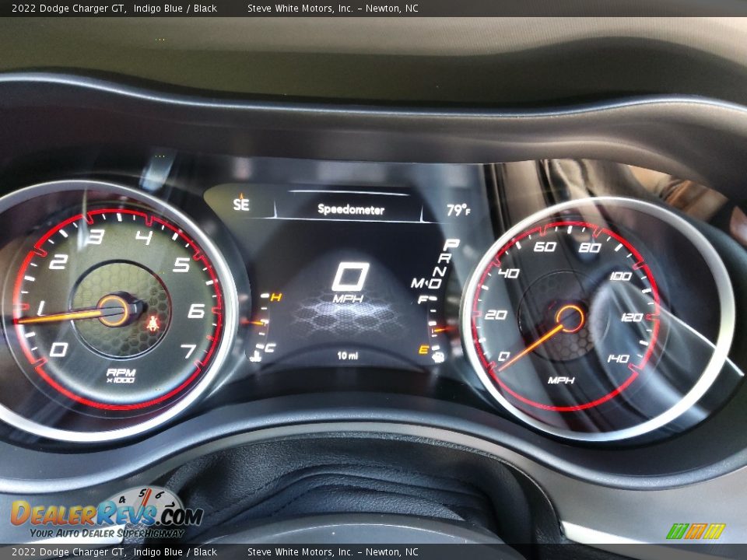Click the bottom caption Indigo Blue / Black
Image resolution: width=747 pixels, height=560 pixels.
pyautogui.click(x=175, y=552)
